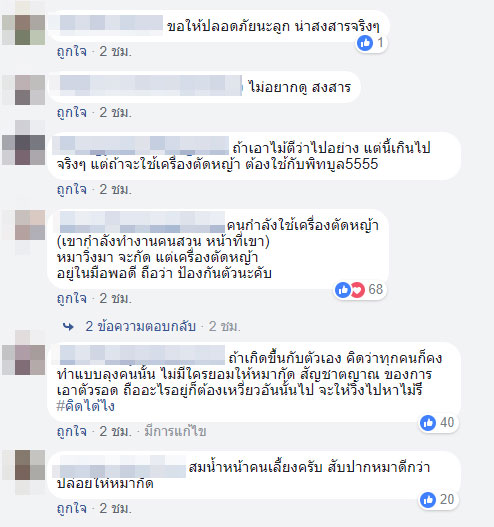Click ถูกใจ under comment mentioning พิทบูล5555
Screen dimensions: 494x527
(72, 190)
